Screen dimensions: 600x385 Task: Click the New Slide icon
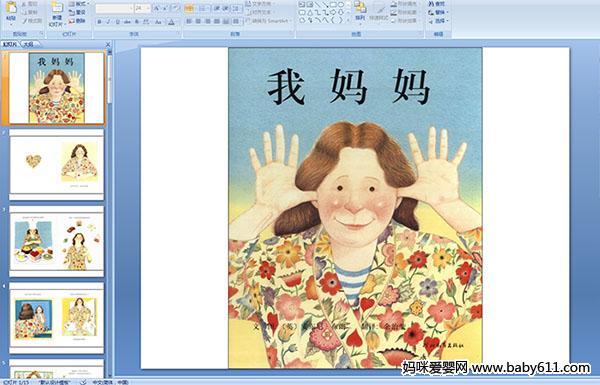click(57, 8)
